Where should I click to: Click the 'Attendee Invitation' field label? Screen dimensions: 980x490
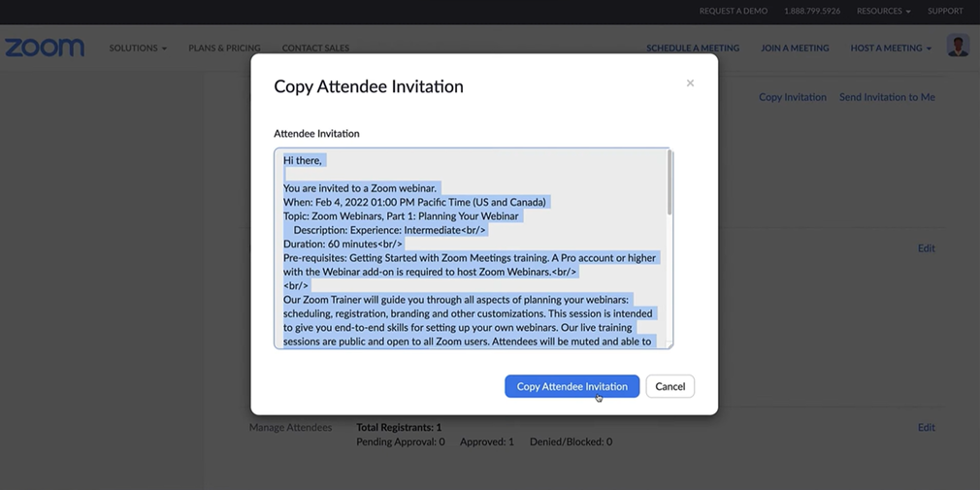[316, 134]
